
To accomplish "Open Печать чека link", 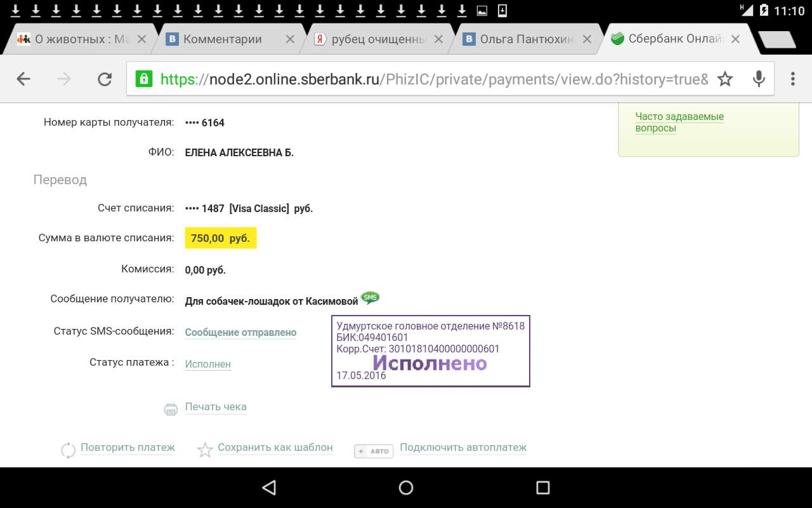I will point(216,407).
